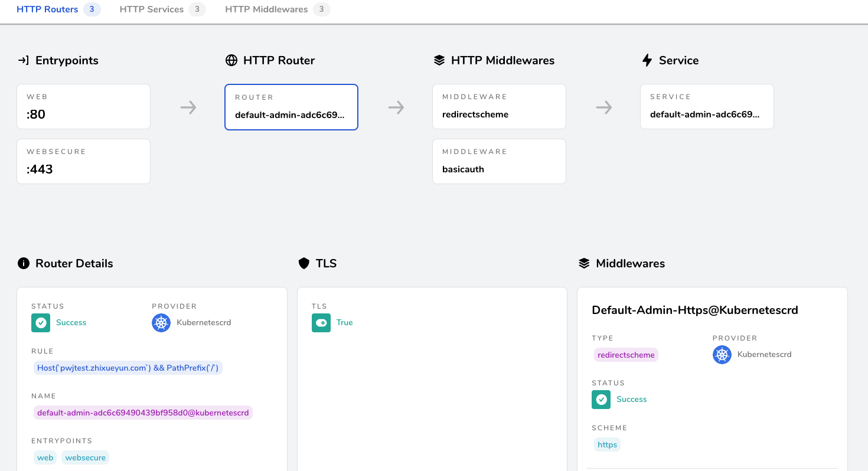Click the Entrypoints arrow icon
The width and height of the screenshot is (868, 471).
(x=24, y=60)
